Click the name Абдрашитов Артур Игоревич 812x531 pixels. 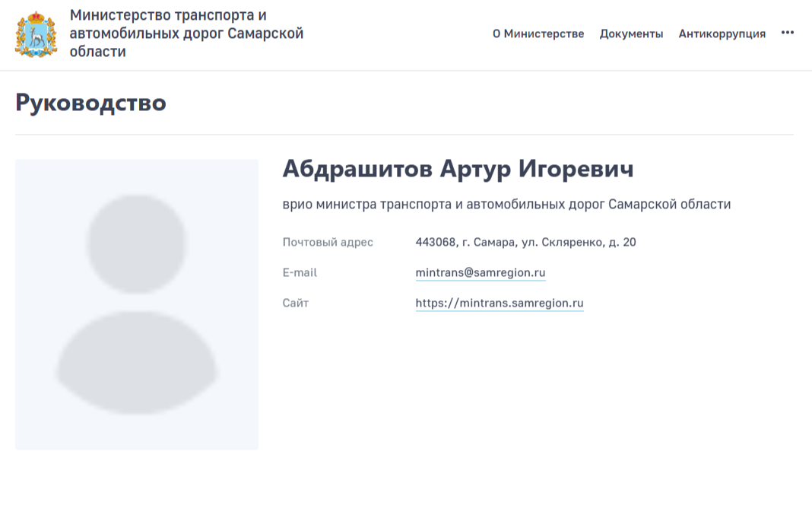[458, 169]
